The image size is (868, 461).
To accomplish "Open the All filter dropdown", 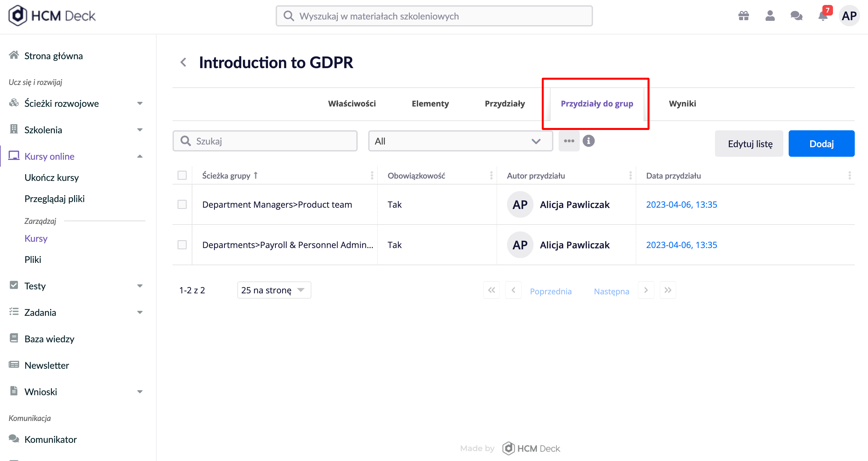I will [460, 141].
